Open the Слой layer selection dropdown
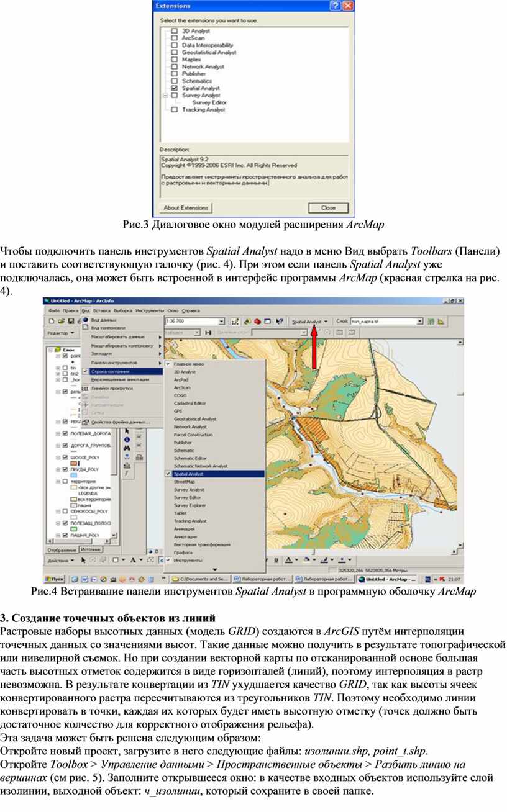This screenshot has width=507, height=812. click(421, 322)
